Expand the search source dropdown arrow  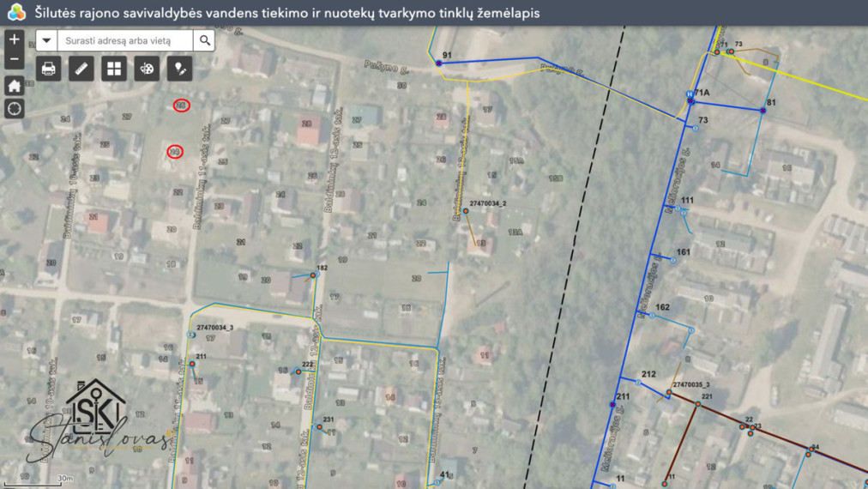[x=46, y=40]
